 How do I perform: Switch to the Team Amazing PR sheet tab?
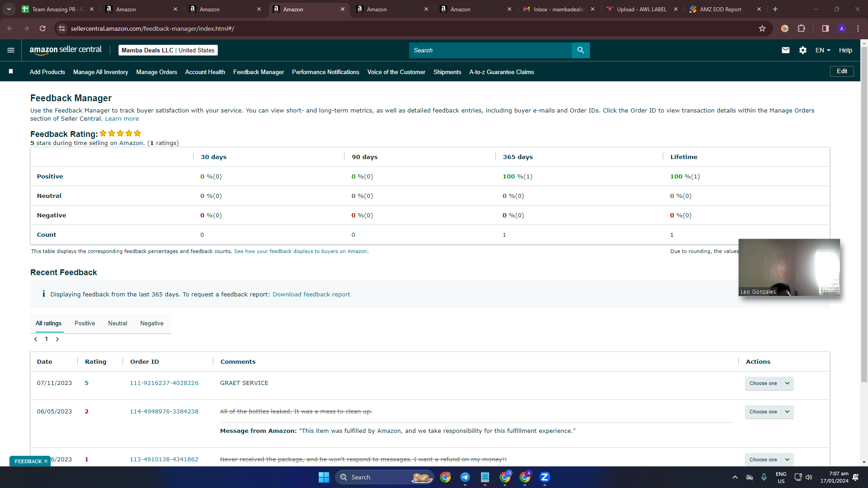coord(57,9)
